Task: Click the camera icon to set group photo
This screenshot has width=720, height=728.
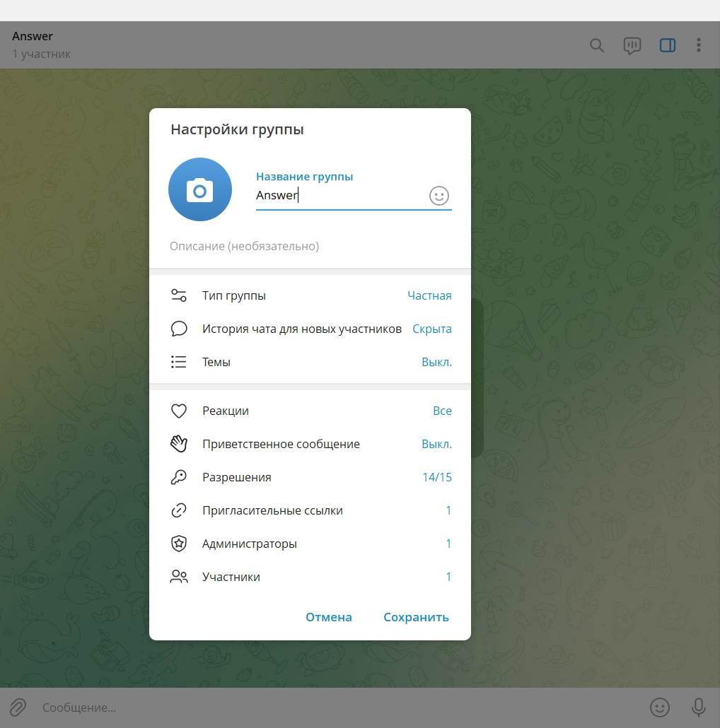Action: (x=200, y=189)
